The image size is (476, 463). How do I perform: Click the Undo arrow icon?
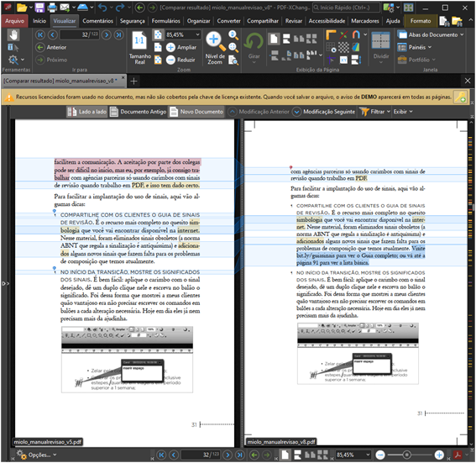pyautogui.click(x=102, y=8)
